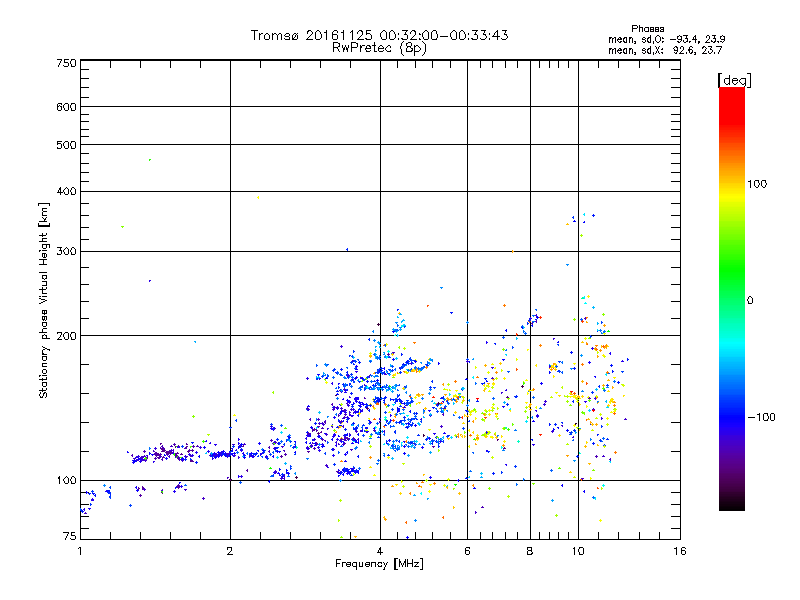
Task: Click the plot title 'Tromsø 20161125 00:32:00-00:33:43'
Action: [379, 35]
